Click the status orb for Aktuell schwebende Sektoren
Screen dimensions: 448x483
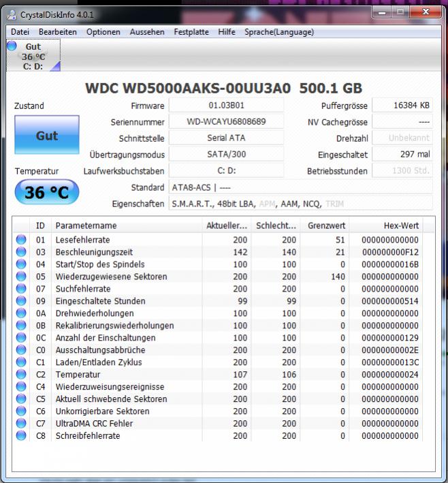(x=21, y=399)
